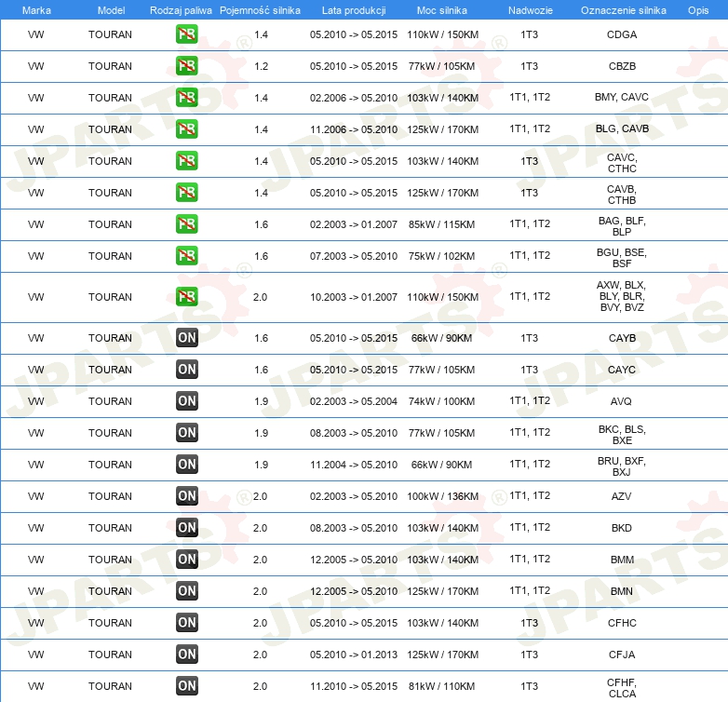The height and width of the screenshot is (702, 728).
Task: Click production years 11.2010 -> 05.2015
Action: 354,686
